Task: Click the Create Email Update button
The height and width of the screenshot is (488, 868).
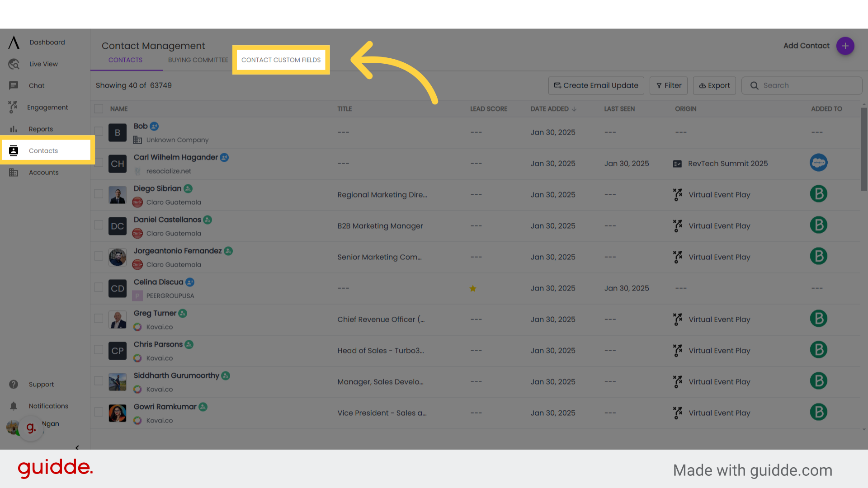Action: 596,85
